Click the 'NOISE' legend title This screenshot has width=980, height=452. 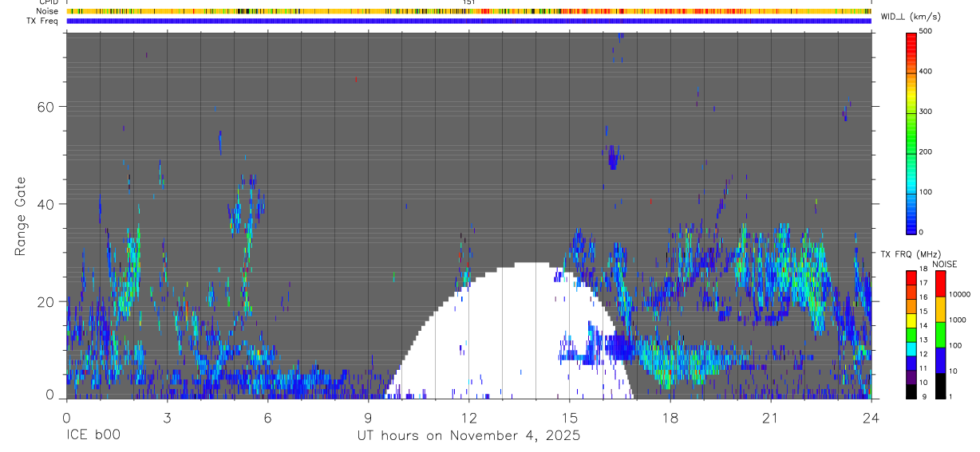(x=945, y=264)
